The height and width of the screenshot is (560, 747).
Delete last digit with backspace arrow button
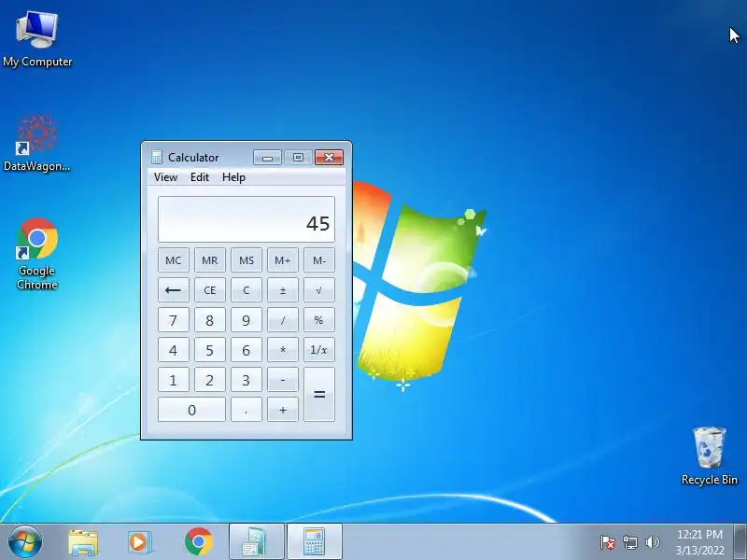tap(174, 290)
